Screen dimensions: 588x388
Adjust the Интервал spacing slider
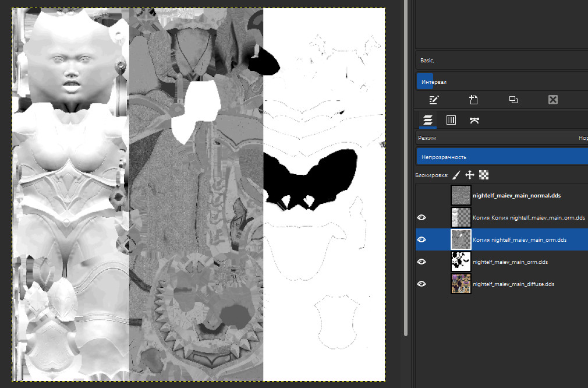[x=502, y=82]
